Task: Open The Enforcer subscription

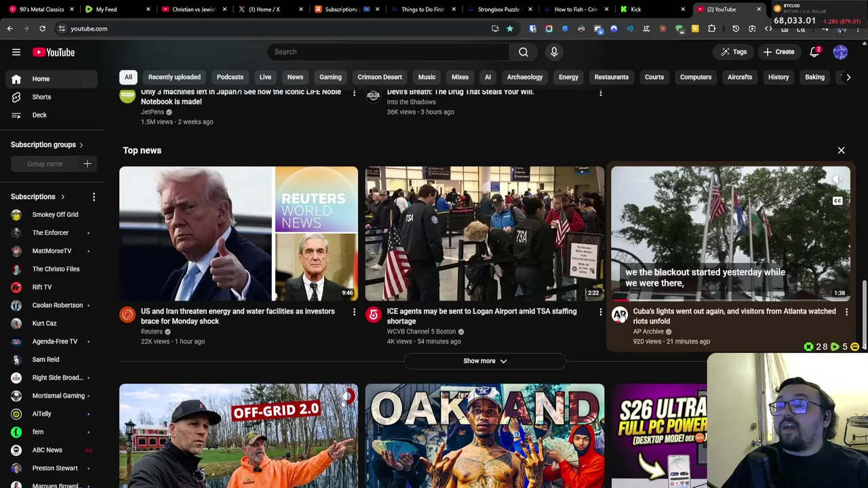Action: coord(50,233)
